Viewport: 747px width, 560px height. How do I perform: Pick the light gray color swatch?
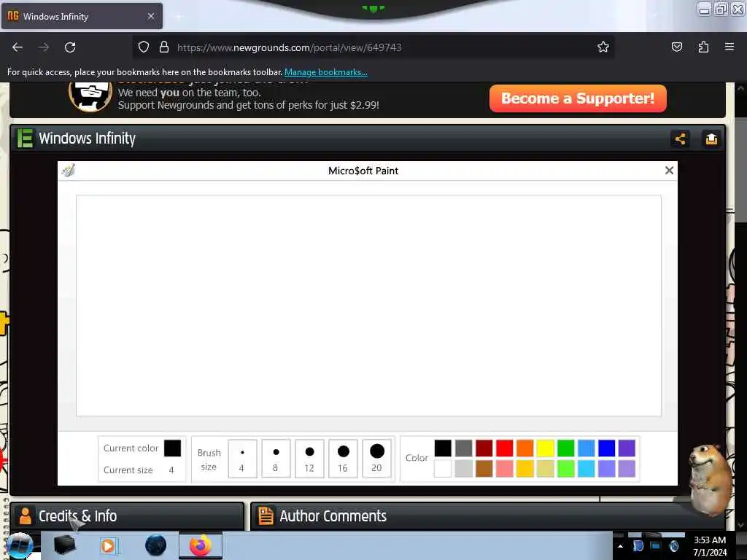[463, 469]
